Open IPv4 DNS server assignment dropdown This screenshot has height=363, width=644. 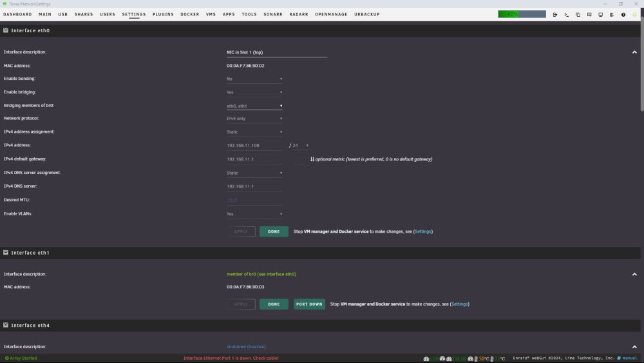point(254,173)
